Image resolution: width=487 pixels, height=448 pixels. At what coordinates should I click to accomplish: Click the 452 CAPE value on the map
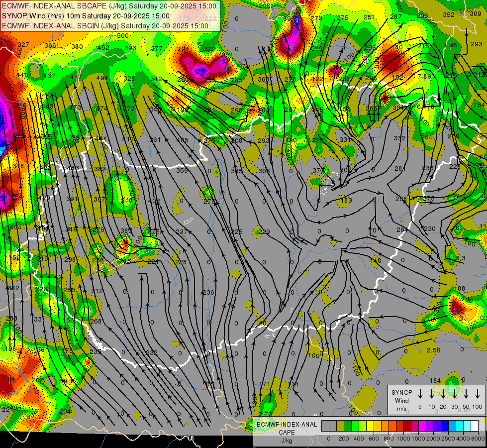click(103, 48)
